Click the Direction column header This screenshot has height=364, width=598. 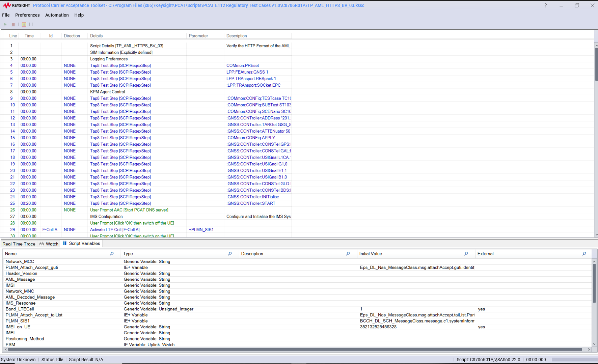click(x=72, y=36)
